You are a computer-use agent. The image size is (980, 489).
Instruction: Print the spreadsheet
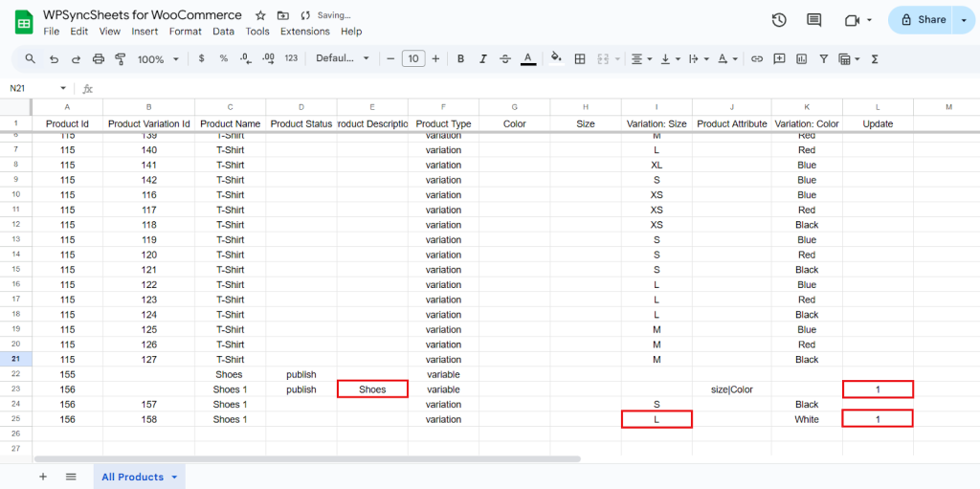pos(99,58)
